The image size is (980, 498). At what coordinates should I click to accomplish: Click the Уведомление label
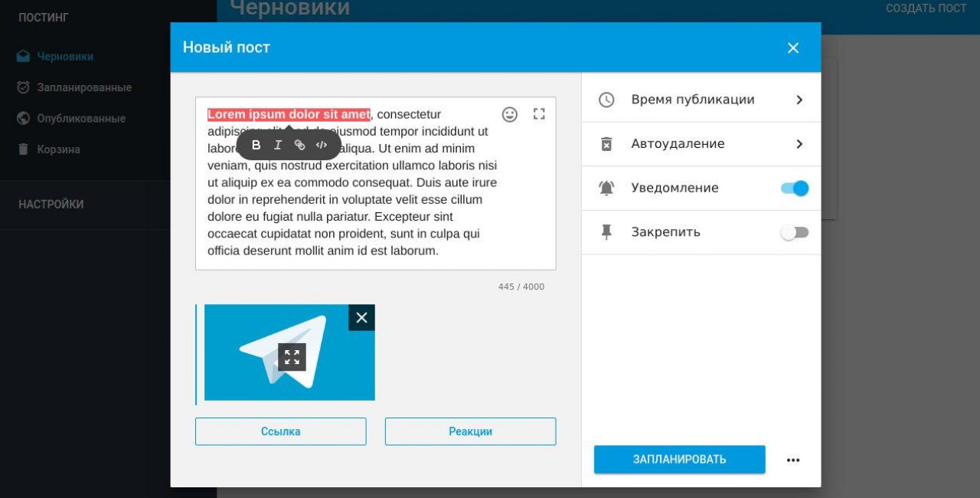tap(675, 188)
